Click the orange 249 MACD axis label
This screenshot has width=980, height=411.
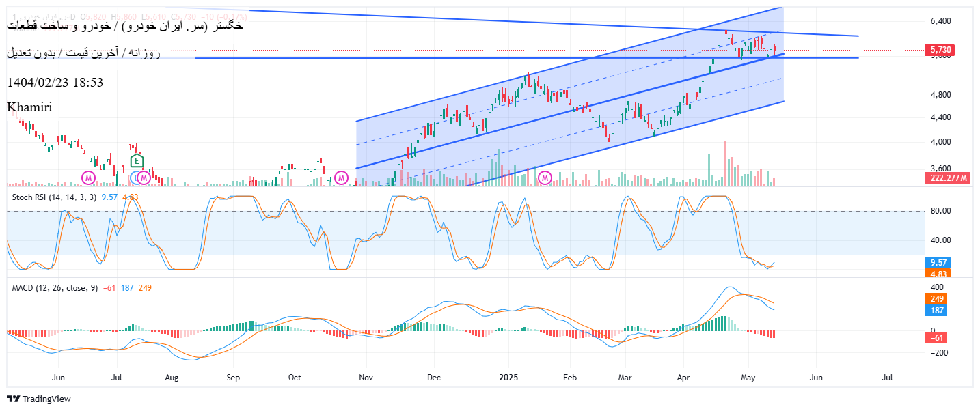tap(935, 299)
